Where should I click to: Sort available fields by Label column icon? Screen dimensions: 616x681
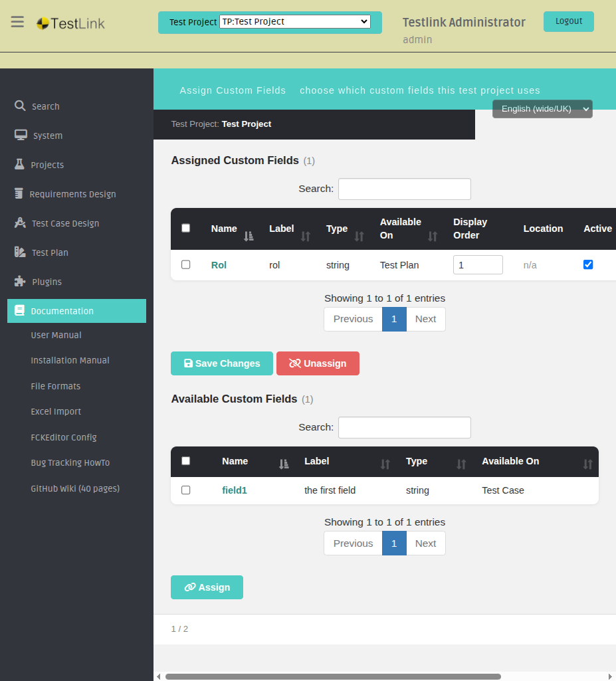click(x=385, y=464)
